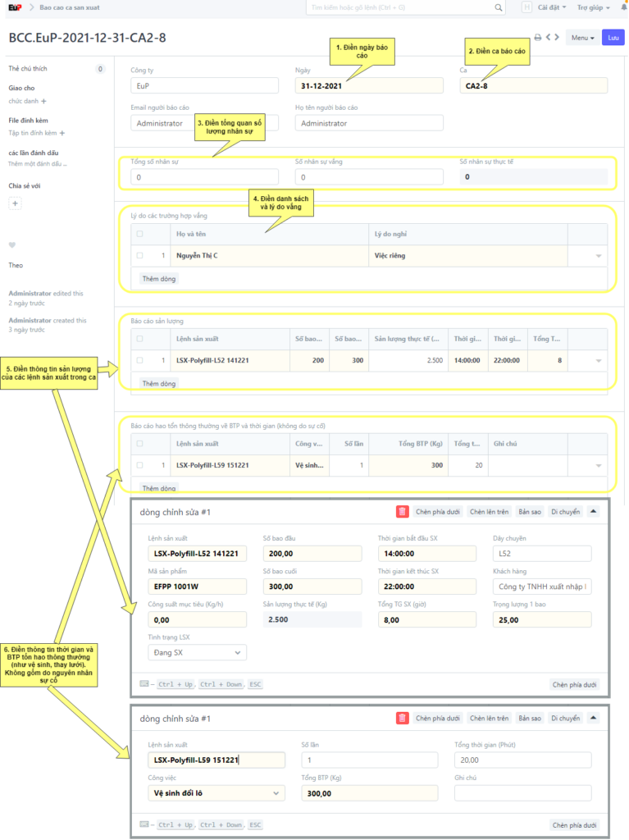Open the notifications bell
Screen dimensions: 629x840
(x=623, y=7)
